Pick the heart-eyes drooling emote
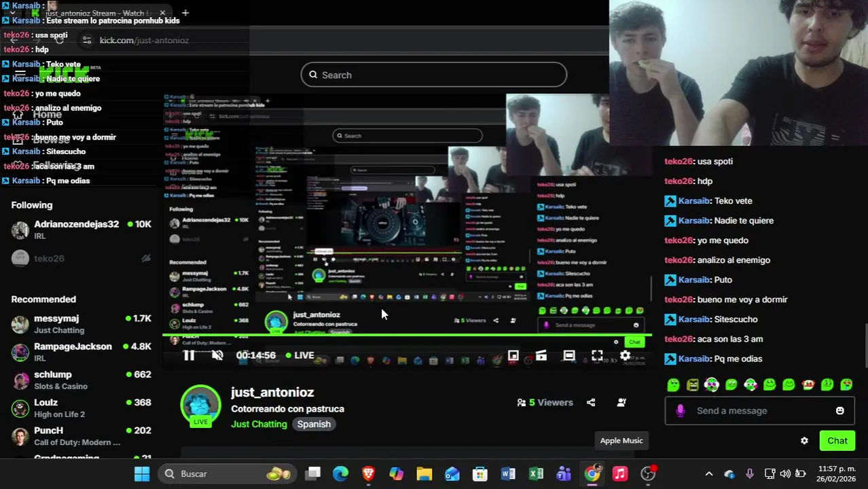 847,385
